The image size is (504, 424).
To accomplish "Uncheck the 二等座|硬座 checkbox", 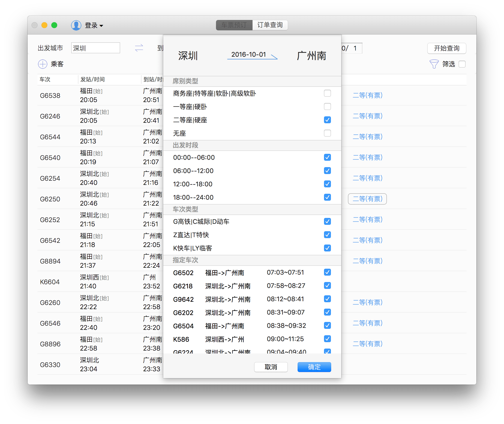I will (x=327, y=120).
